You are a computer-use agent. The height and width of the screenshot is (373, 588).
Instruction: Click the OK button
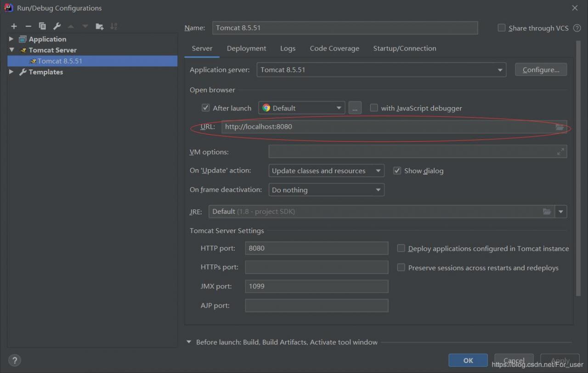(468, 361)
